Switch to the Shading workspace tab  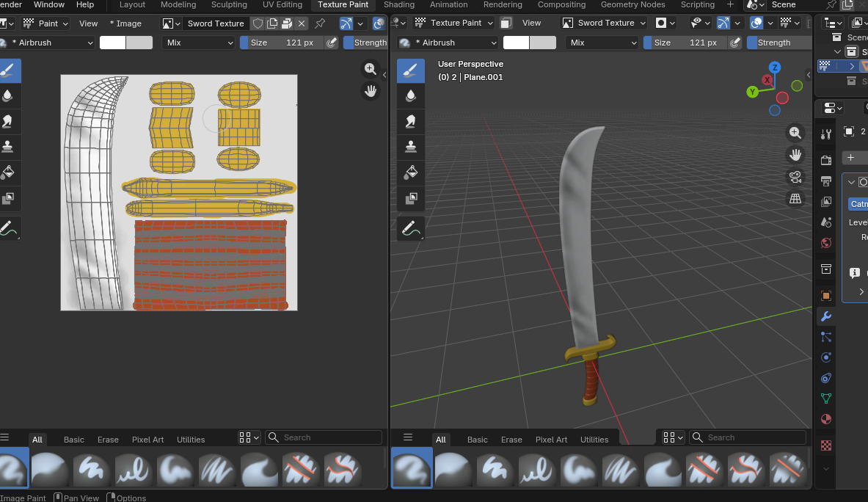point(399,5)
